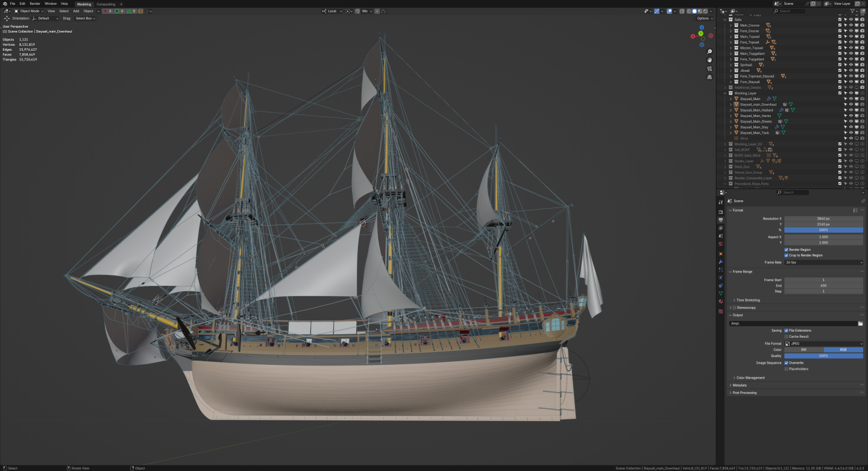Click the JPEG Quality 100% slider
This screenshot has height=471, width=868.
click(823, 356)
